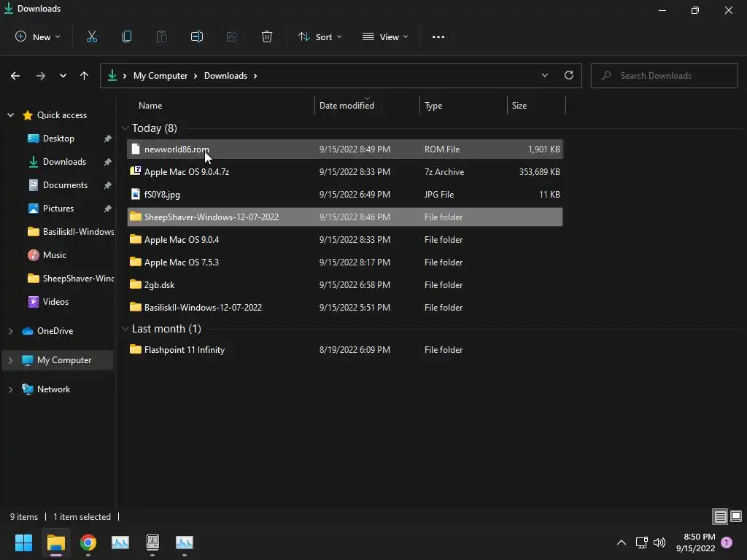Expand OneDrive in navigation pane

click(10, 331)
